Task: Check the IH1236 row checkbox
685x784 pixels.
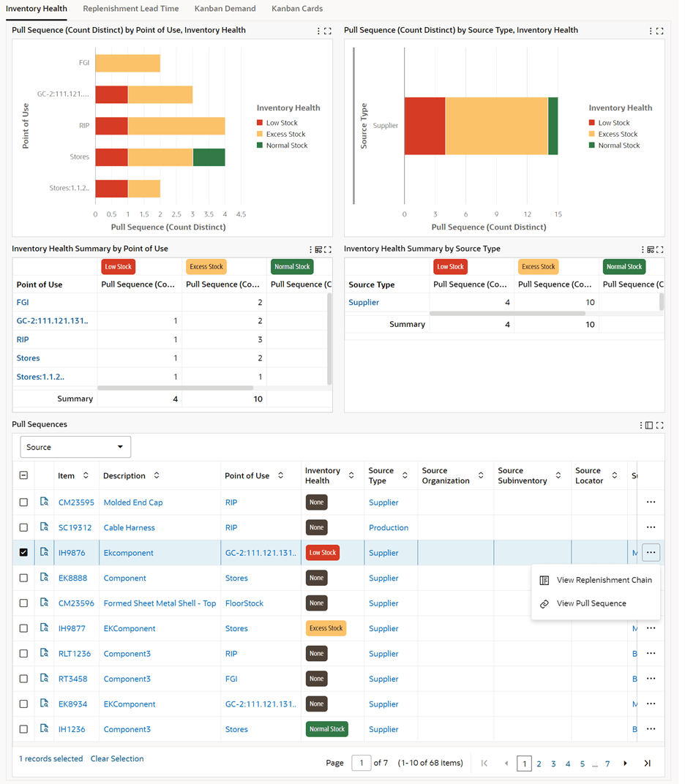Action: [x=23, y=729]
